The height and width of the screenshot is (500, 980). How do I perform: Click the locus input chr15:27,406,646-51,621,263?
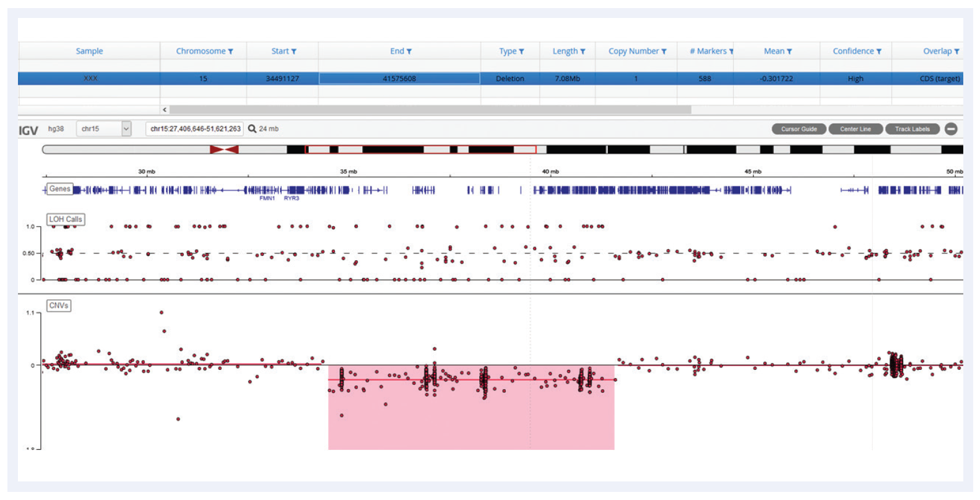[195, 129]
